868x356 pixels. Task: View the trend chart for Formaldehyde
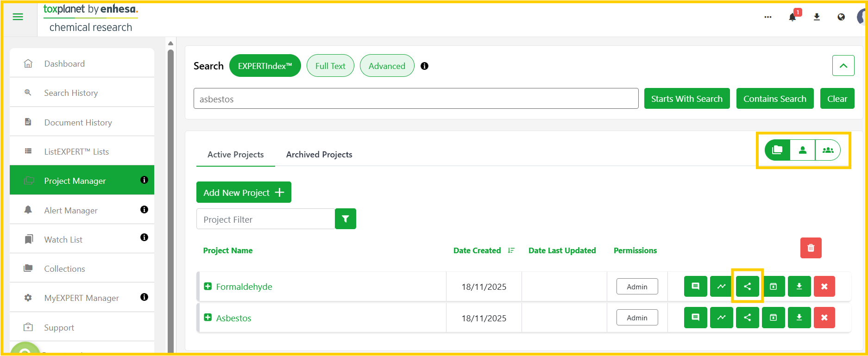(721, 287)
